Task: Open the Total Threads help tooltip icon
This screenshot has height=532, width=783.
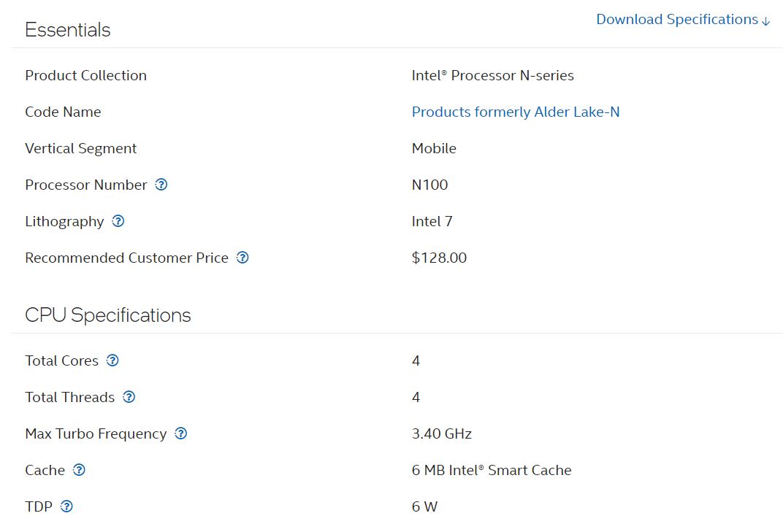Action: coord(129,397)
